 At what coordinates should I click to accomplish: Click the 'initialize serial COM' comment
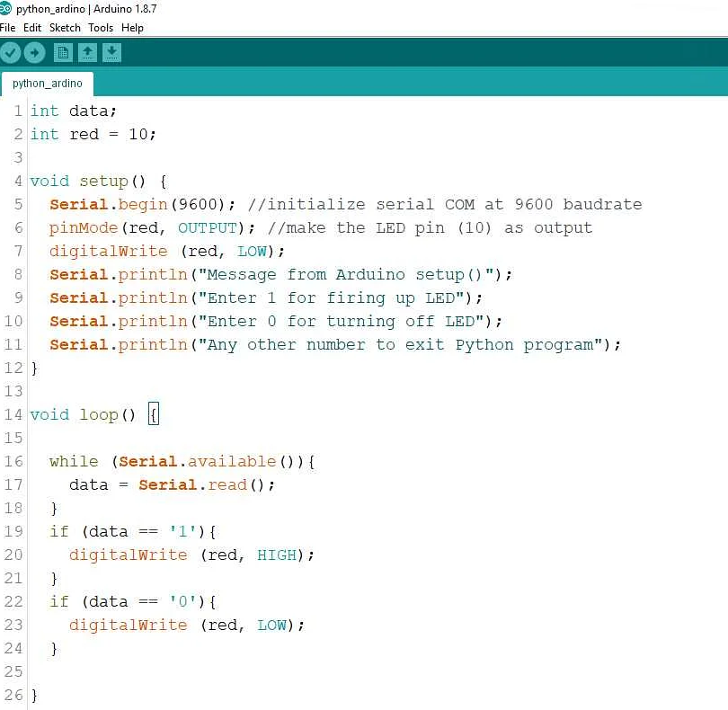445,204
